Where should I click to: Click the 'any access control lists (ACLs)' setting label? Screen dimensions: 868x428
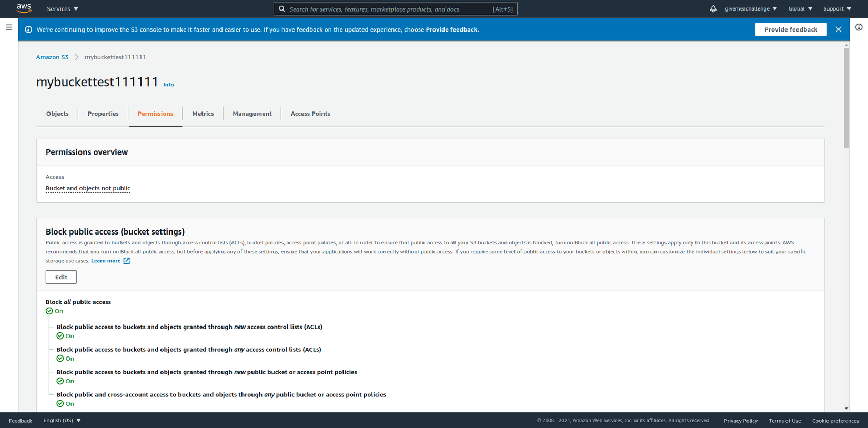[189, 350]
